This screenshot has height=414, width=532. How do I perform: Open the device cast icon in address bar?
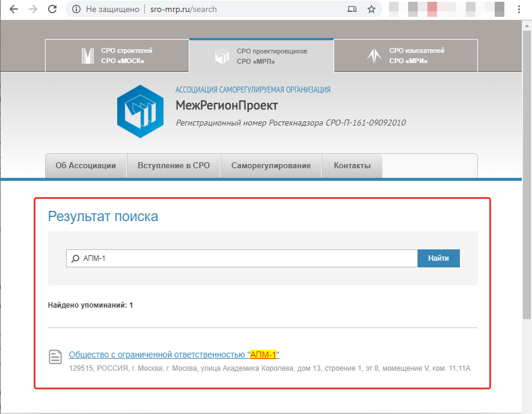(x=352, y=9)
